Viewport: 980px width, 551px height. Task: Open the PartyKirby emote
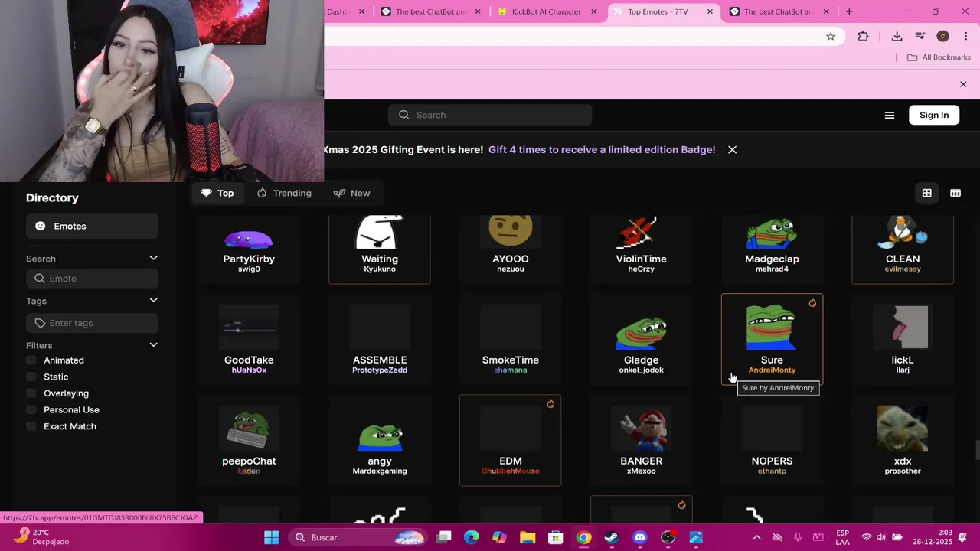click(x=249, y=249)
